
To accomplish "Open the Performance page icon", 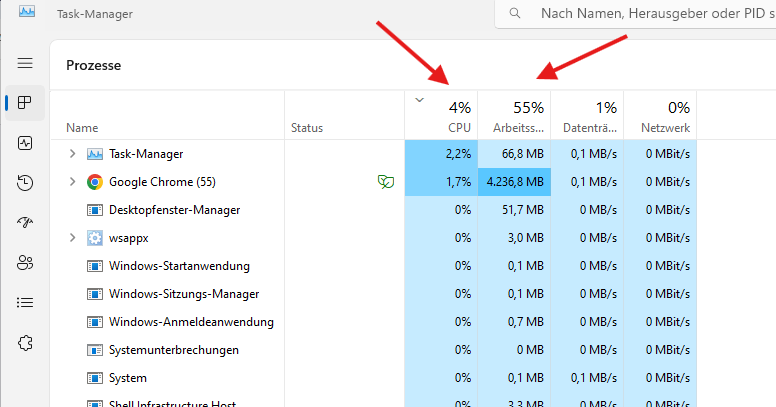I will point(25,143).
